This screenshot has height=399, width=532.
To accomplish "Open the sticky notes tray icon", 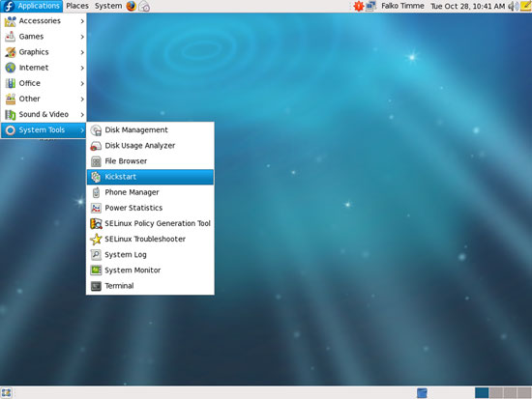I will click(x=525, y=6).
